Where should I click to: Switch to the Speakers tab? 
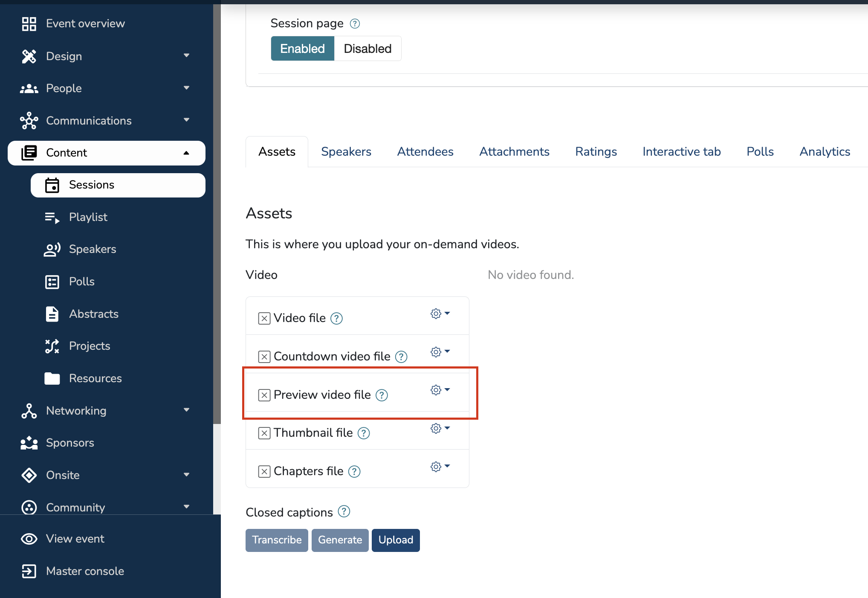click(x=346, y=152)
